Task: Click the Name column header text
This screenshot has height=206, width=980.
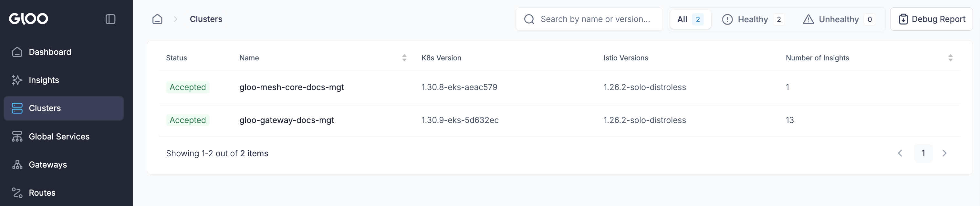Action: click(249, 58)
